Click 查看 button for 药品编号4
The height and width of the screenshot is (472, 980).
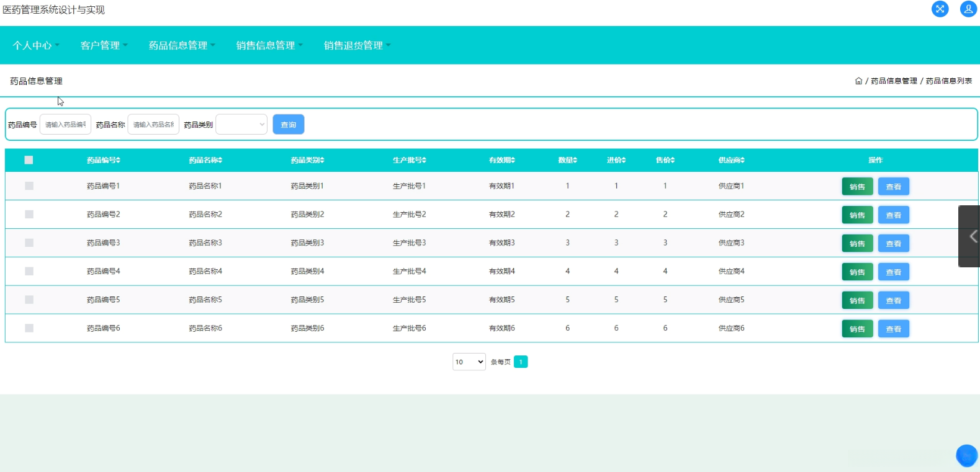[x=894, y=272]
